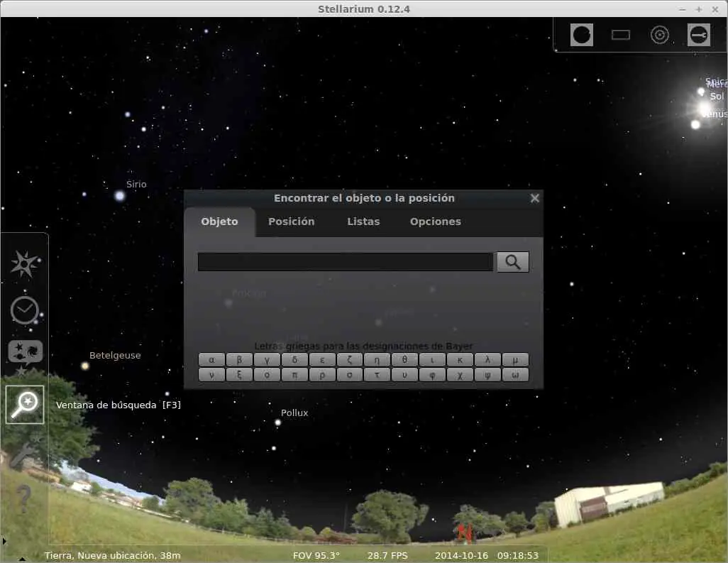Insert Greek letter gamma γ

267,359
